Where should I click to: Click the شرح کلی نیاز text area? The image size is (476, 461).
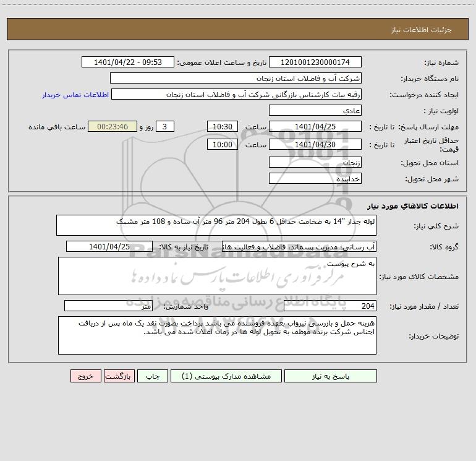[x=216, y=225]
